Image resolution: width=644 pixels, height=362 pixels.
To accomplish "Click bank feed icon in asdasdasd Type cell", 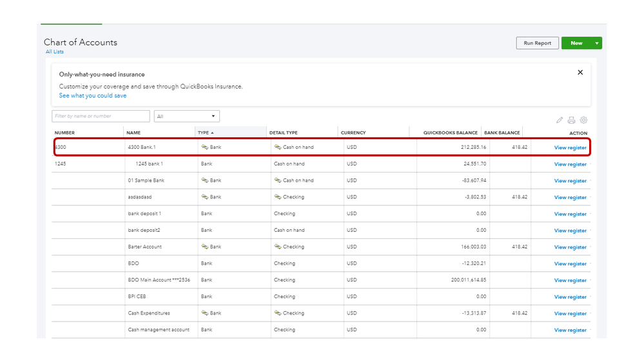I will pyautogui.click(x=204, y=197).
